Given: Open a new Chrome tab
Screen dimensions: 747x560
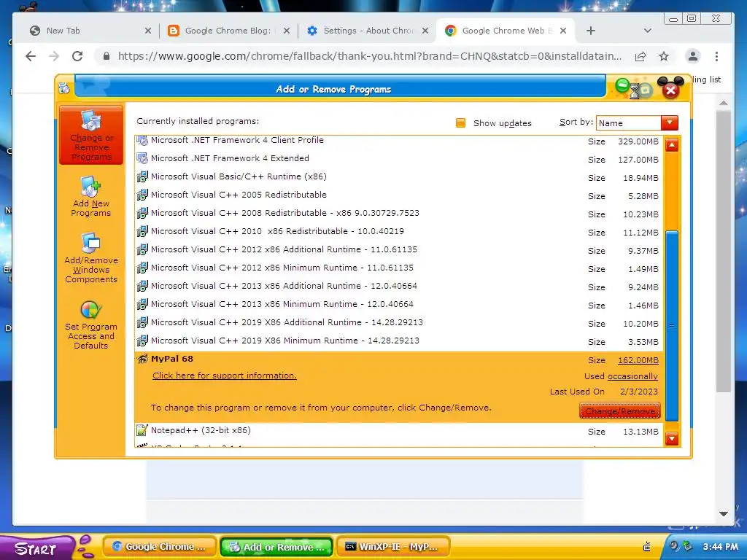Looking at the screenshot, I should pos(591,31).
